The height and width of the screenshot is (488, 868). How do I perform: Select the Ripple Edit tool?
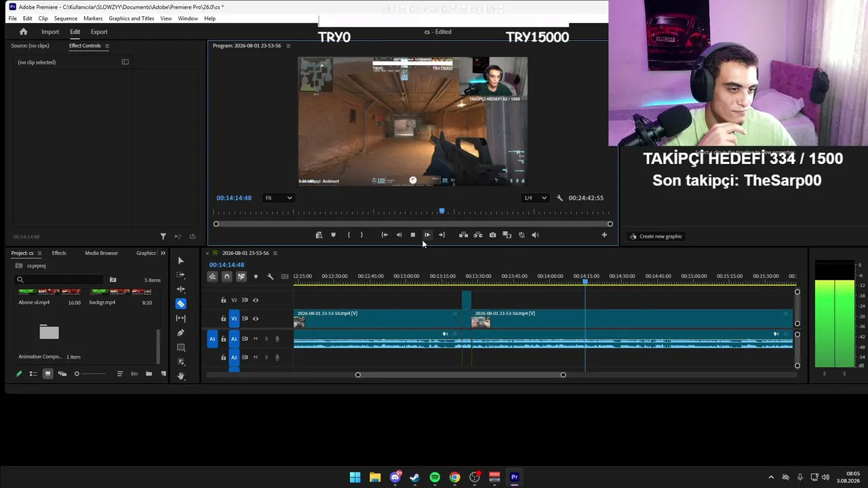coord(180,289)
